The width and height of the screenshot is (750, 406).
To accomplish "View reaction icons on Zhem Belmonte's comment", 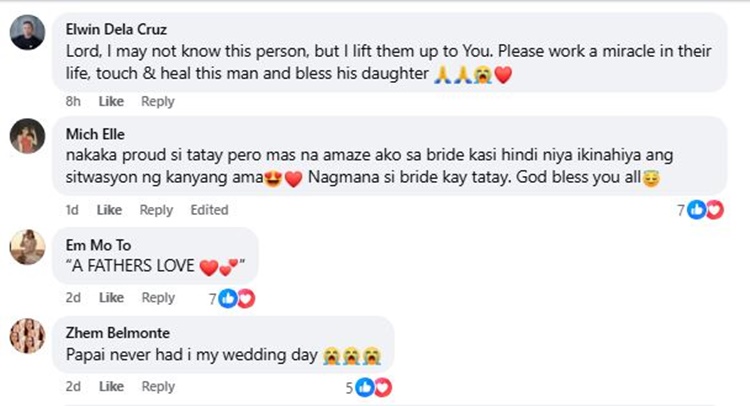I will pos(373,387).
